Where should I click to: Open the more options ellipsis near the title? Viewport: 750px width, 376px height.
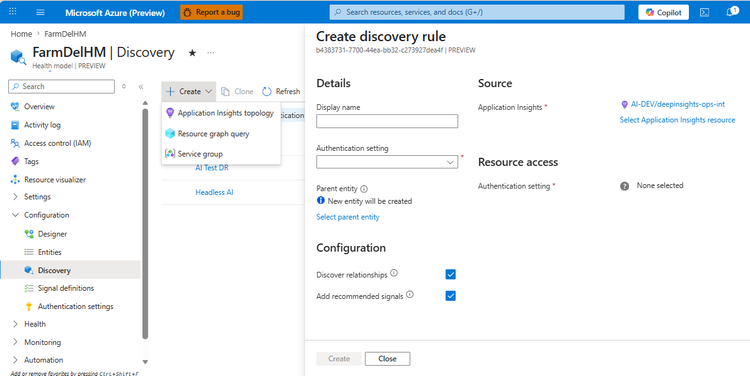tap(210, 53)
